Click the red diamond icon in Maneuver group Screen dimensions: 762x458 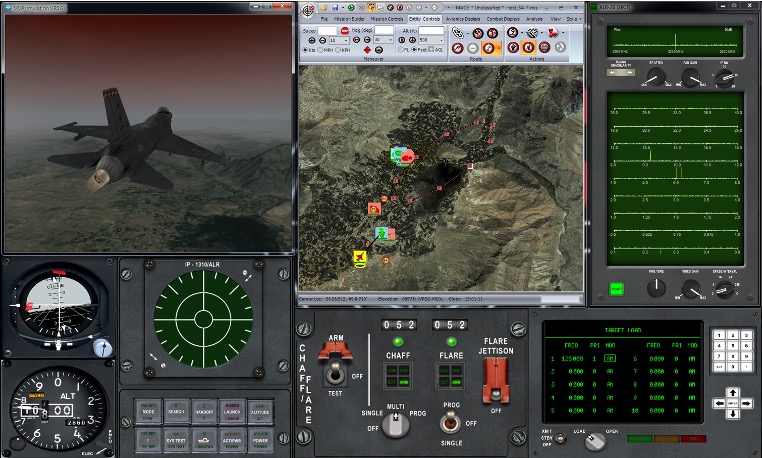[x=367, y=50]
